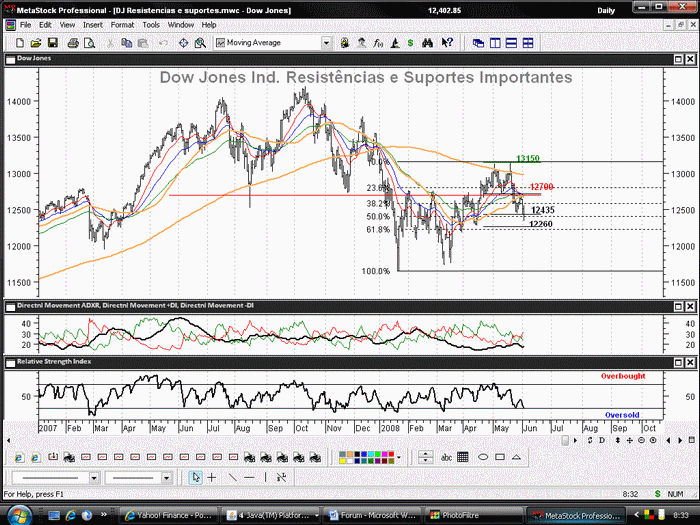Copy using the toolbar Copy icon
700x525 pixels.
click(126, 43)
